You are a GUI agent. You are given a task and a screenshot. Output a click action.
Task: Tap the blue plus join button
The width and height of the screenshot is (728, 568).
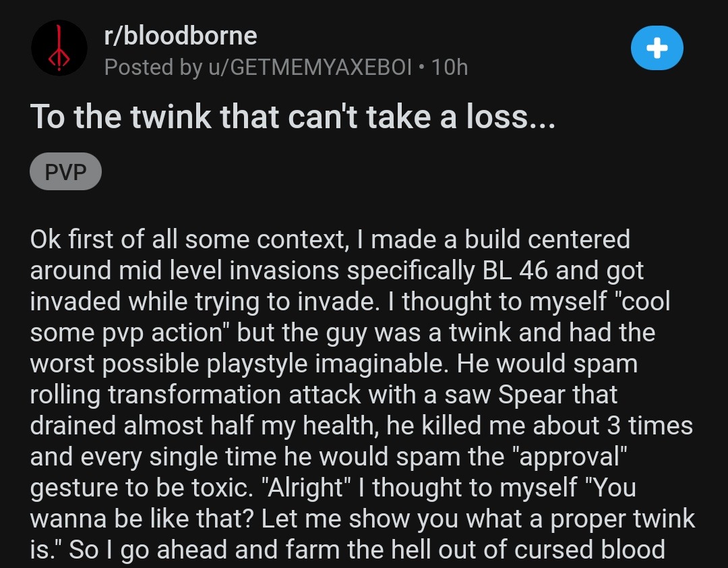657,48
